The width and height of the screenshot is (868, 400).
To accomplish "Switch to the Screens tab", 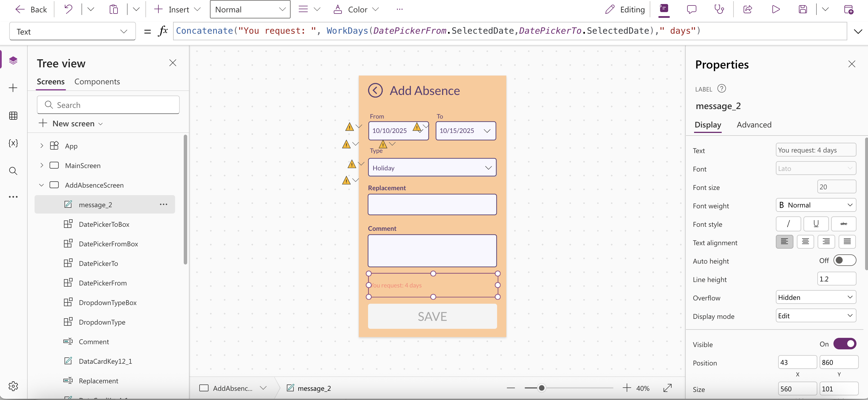I will 51,81.
